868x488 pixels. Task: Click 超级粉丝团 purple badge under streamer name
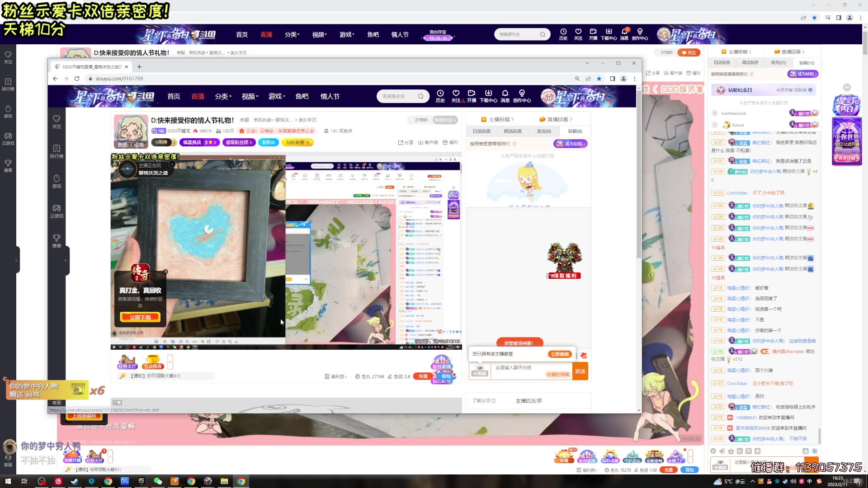pyautogui.click(x=238, y=142)
